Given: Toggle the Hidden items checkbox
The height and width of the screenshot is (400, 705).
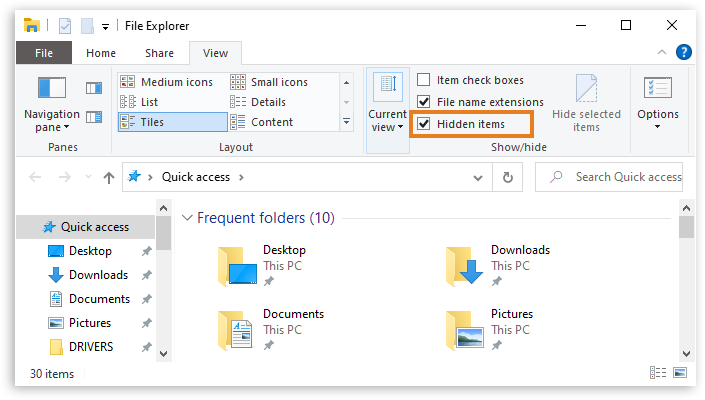Looking at the screenshot, I should tap(424, 124).
